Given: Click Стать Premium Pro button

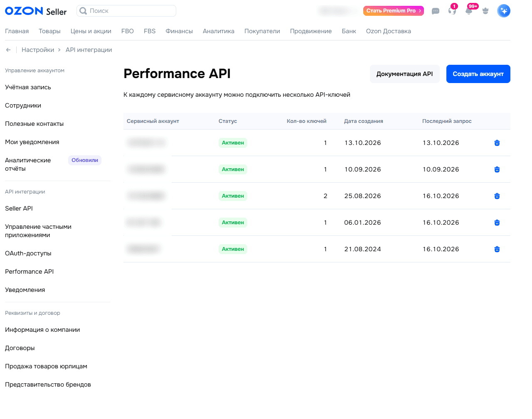Looking at the screenshot, I should coord(394,11).
